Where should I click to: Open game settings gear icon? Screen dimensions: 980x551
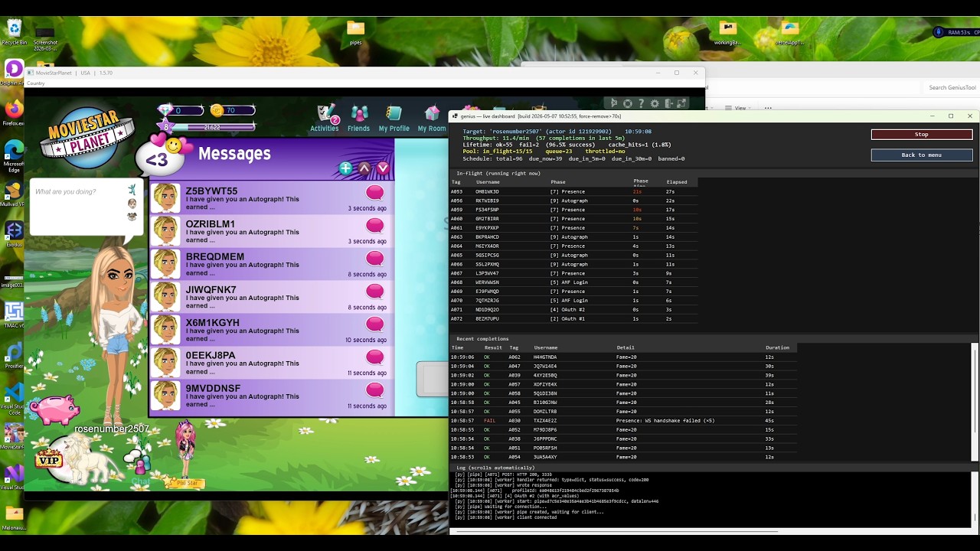click(655, 103)
